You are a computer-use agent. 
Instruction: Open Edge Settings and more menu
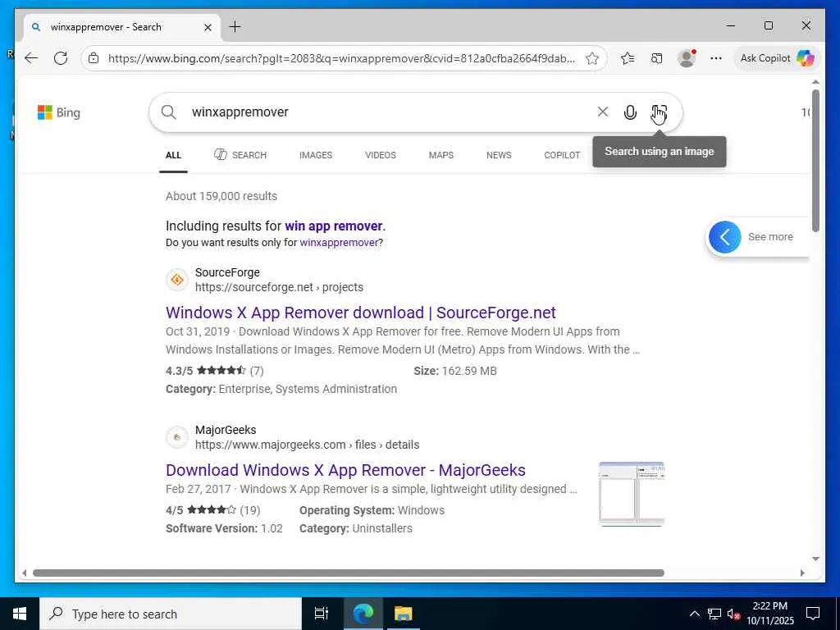point(715,58)
